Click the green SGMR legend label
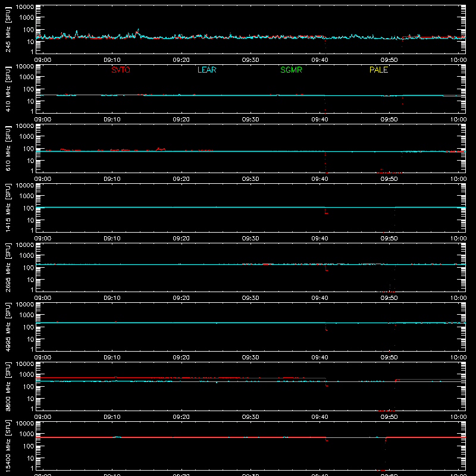 coord(291,70)
